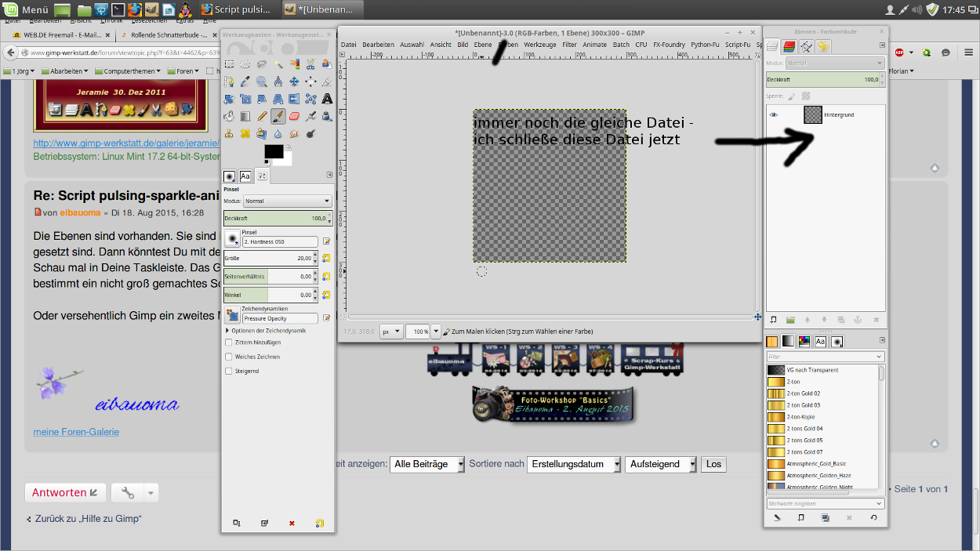980x551 pixels.
Task: Click the background white color swatch
Action: [x=287, y=161]
